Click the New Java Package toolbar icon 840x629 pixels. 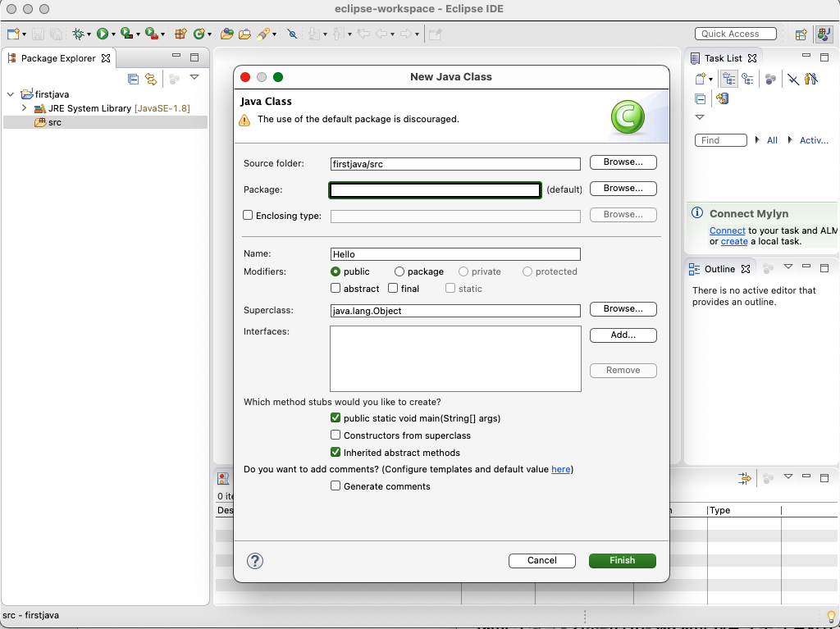(x=180, y=34)
